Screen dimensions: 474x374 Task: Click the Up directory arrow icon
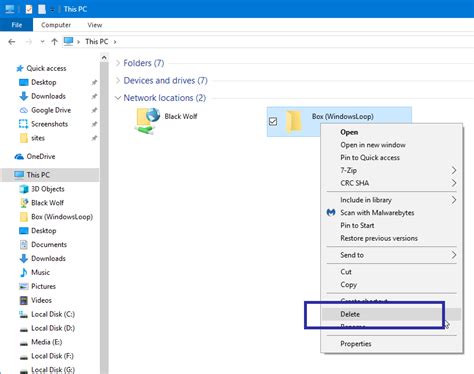(x=54, y=42)
